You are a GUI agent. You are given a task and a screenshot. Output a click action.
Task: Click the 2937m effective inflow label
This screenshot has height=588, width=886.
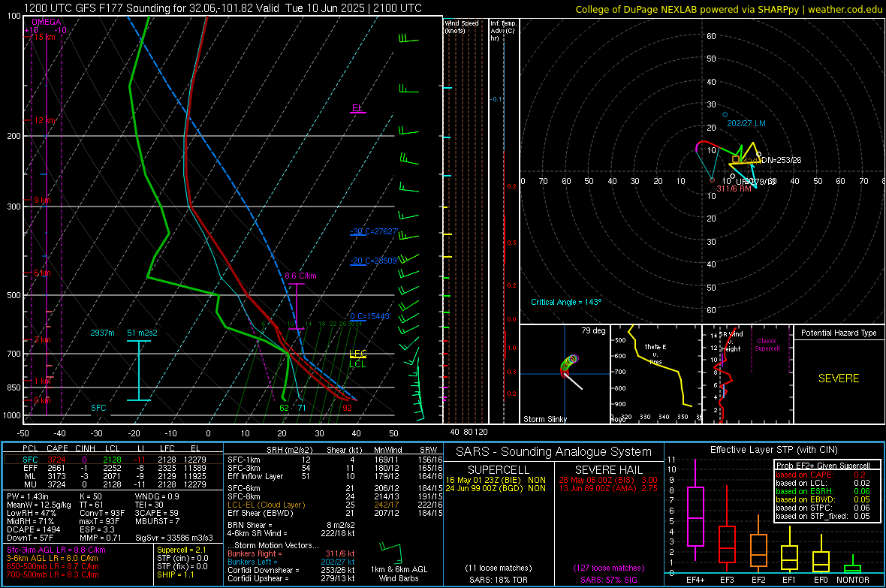tap(102, 333)
